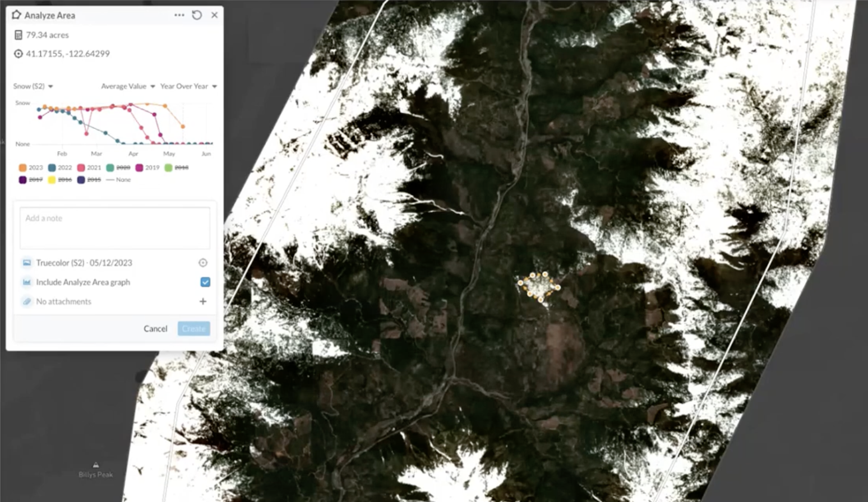
Task: Click the target icon beside the coordinates
Action: (x=18, y=54)
